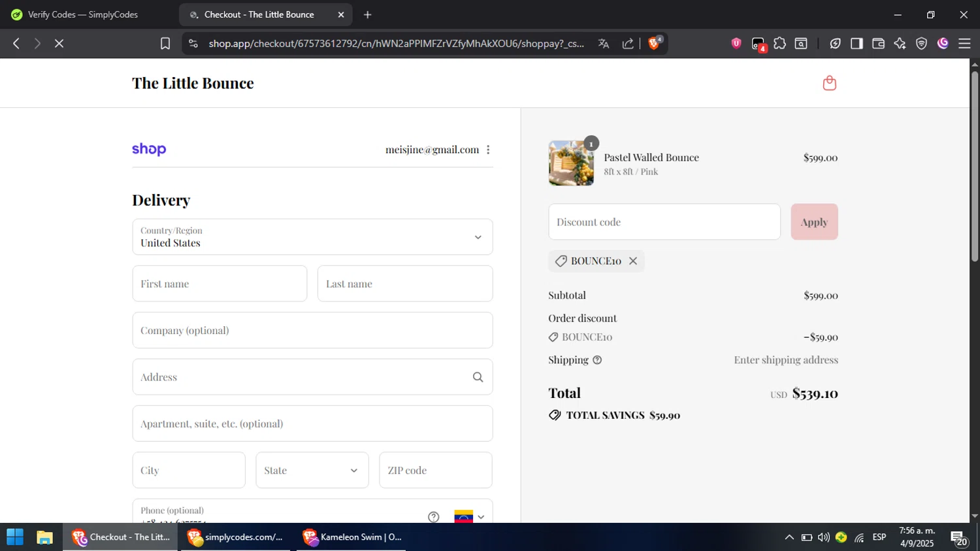
Task: Click the TOTAL SAVINGS $59.90 text
Action: tap(623, 415)
